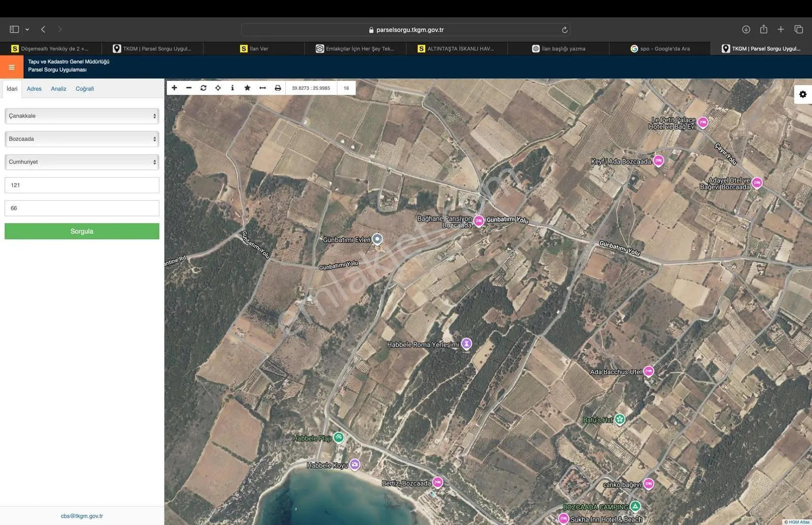Switch to the Adres tab
The image size is (812, 525).
tap(34, 89)
